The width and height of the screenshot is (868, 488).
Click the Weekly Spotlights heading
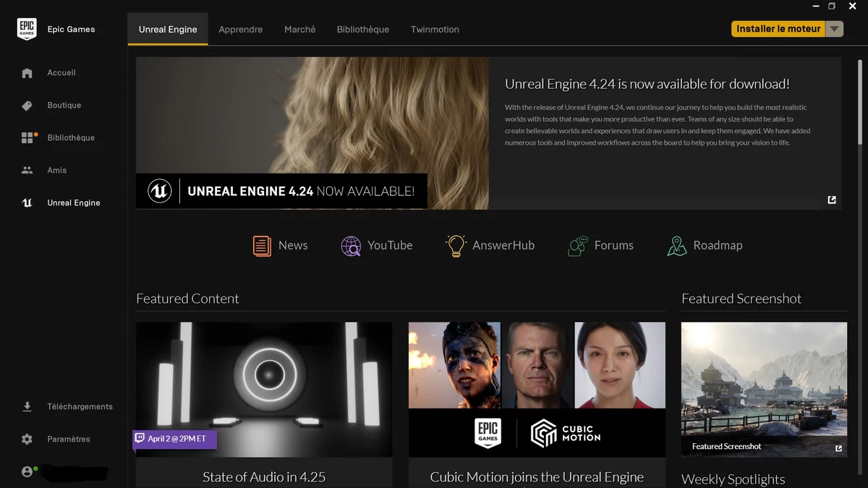[x=733, y=479]
